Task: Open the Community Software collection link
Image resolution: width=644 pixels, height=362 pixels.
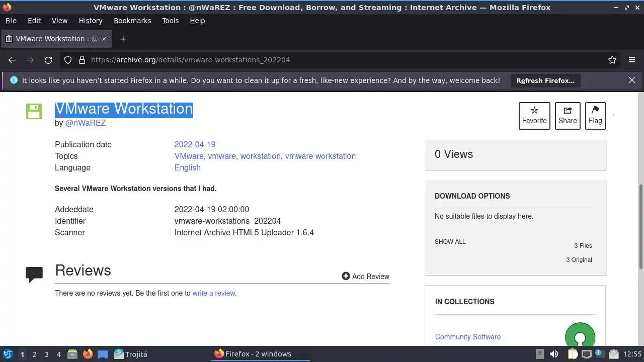Action: pos(468,337)
